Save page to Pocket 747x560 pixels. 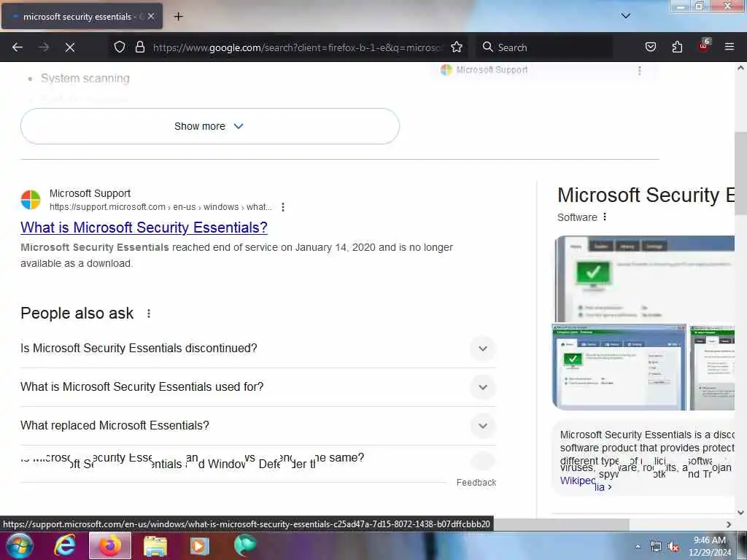pyautogui.click(x=650, y=47)
